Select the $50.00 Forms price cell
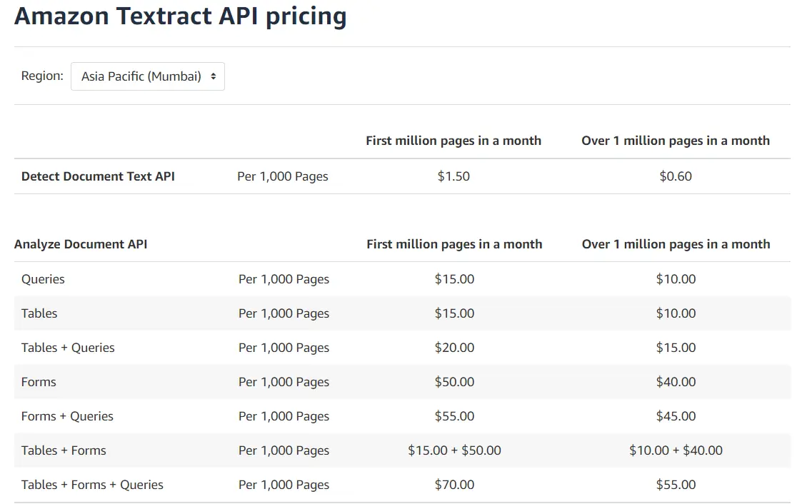This screenshot has height=504, width=812. coord(454,382)
